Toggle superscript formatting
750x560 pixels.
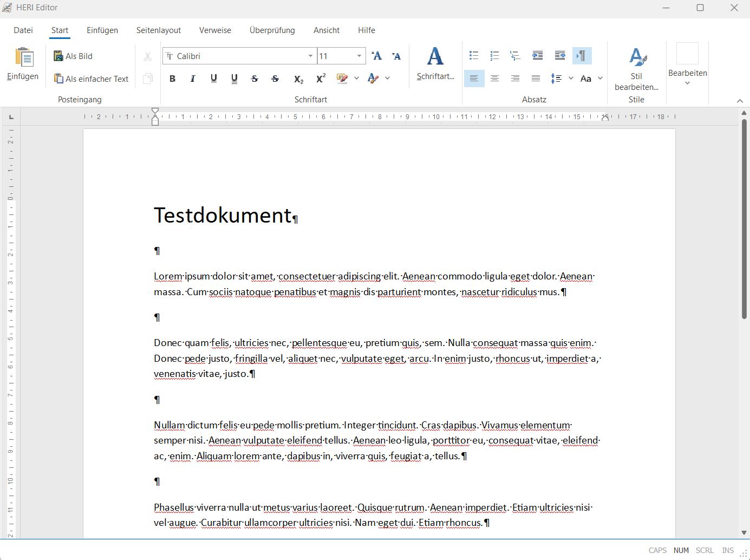point(321,79)
